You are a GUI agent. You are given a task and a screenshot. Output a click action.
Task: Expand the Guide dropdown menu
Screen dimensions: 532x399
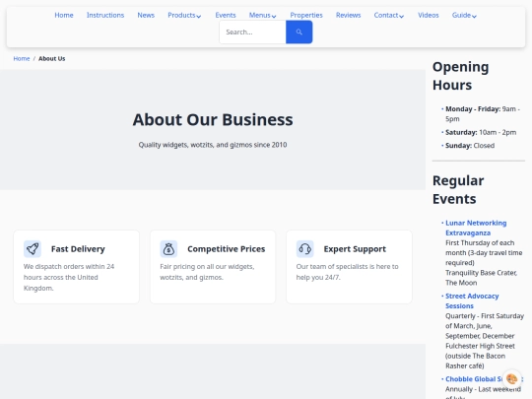click(x=464, y=15)
